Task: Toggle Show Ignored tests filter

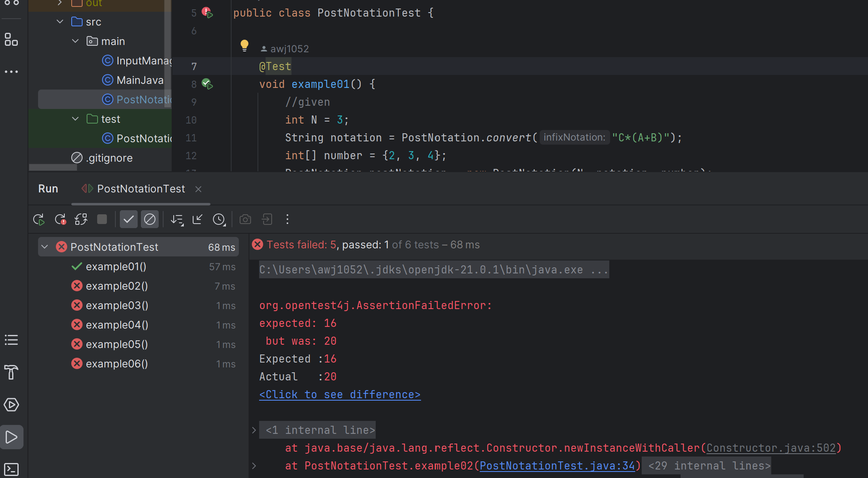Action: [150, 220]
